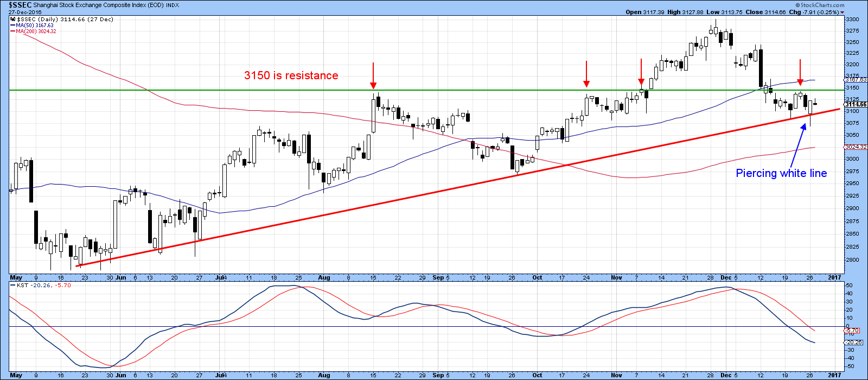Click the MA(200) red legend entry
This screenshot has height=380, width=868.
pyautogui.click(x=34, y=31)
